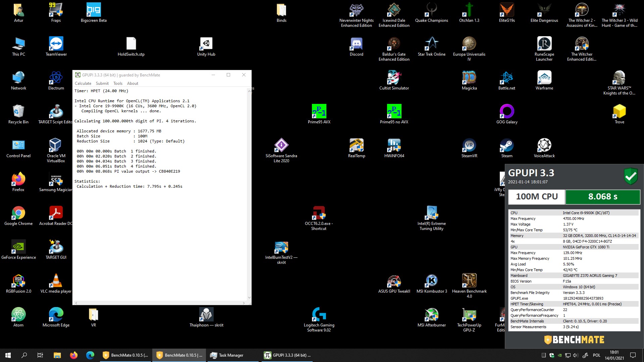Open Oracle VM VirtualBox icon

(x=56, y=150)
